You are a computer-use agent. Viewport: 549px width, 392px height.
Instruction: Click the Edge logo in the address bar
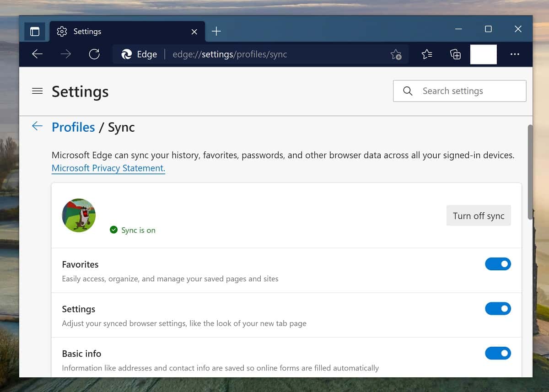coord(127,54)
